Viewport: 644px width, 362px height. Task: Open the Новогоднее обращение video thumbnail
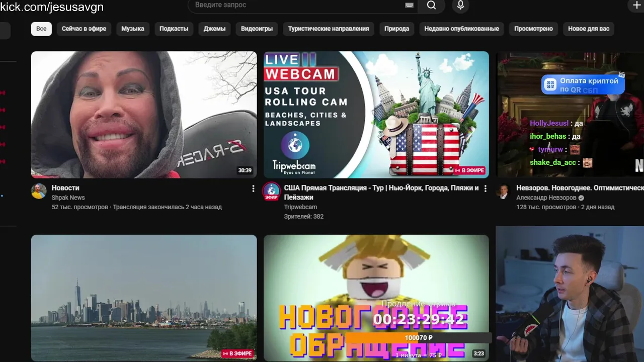(376, 298)
